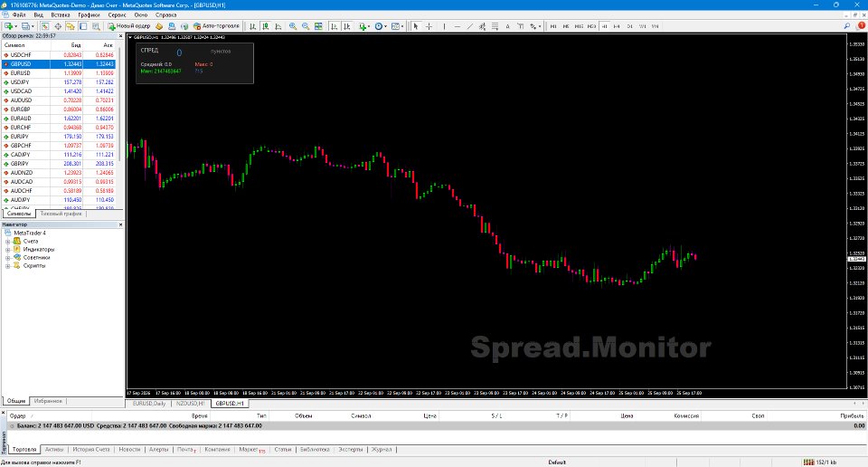The width and height of the screenshot is (868, 467).
Task: Select trendline drawing tool
Action: (470, 26)
